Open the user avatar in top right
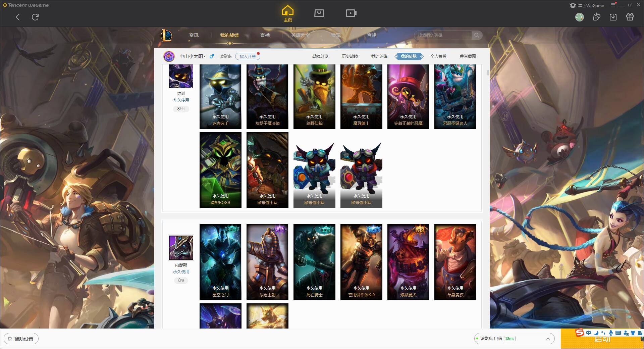 click(x=580, y=17)
